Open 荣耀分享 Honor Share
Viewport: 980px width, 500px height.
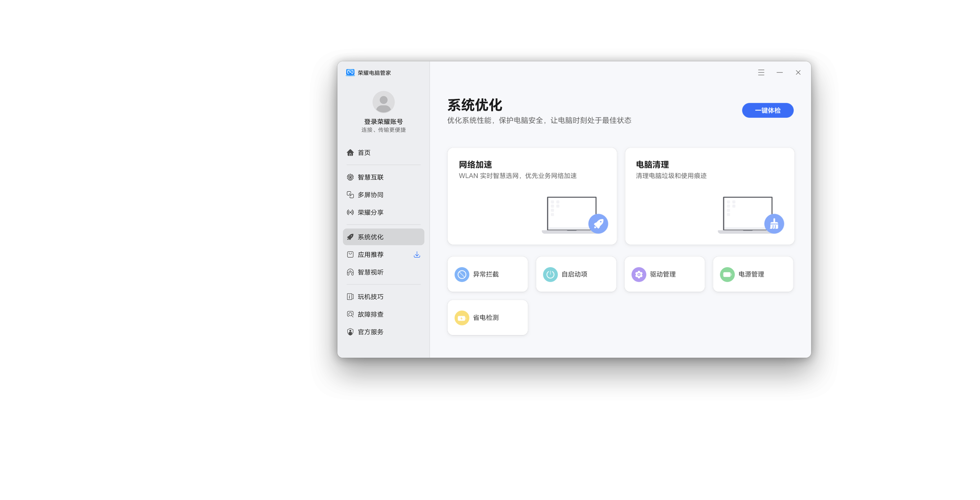(370, 212)
